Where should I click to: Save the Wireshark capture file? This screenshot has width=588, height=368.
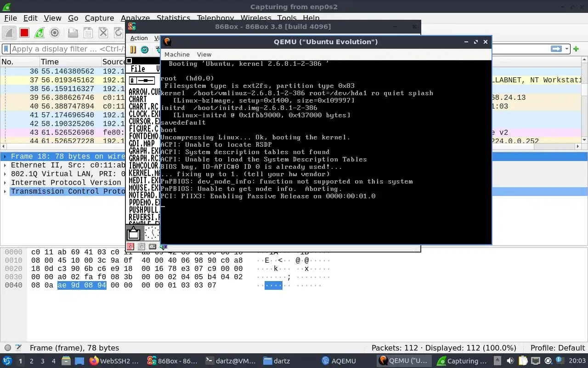pos(88,33)
